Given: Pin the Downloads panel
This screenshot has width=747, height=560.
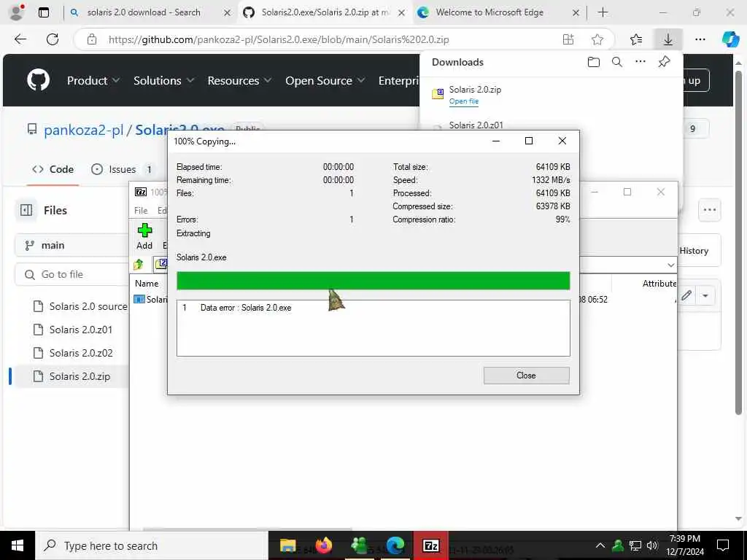Looking at the screenshot, I should (x=664, y=62).
